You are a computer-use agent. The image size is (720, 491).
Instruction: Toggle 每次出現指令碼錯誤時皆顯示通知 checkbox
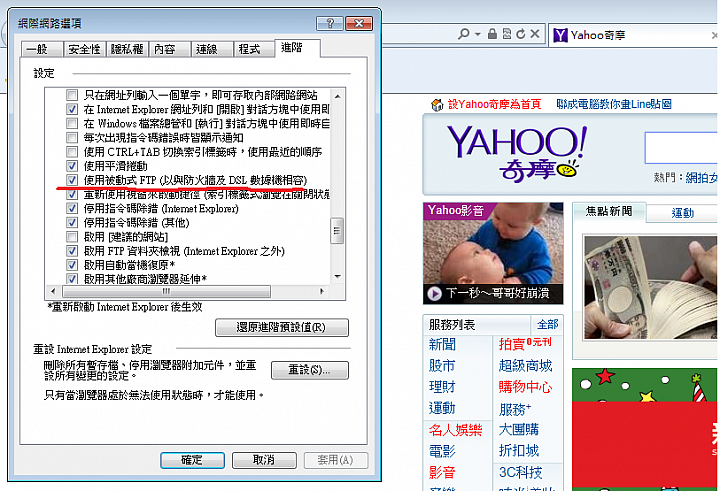(72, 138)
